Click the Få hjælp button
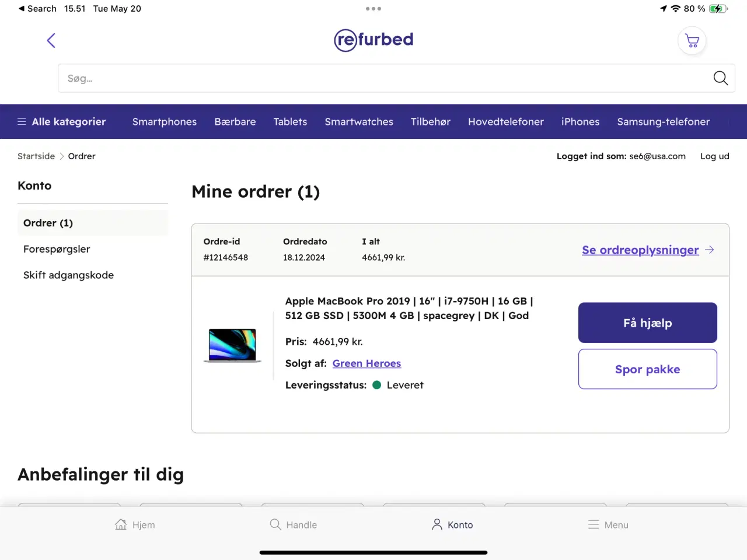The height and width of the screenshot is (560, 747). click(648, 323)
